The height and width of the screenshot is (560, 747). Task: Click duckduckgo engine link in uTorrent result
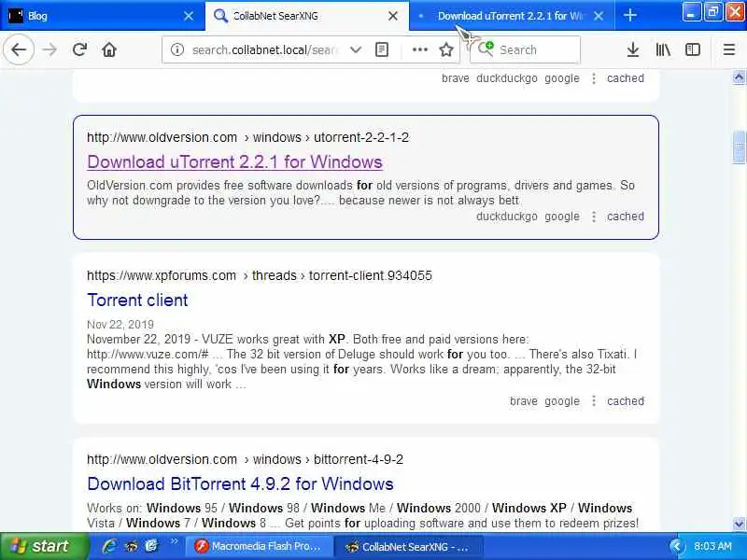click(x=507, y=217)
